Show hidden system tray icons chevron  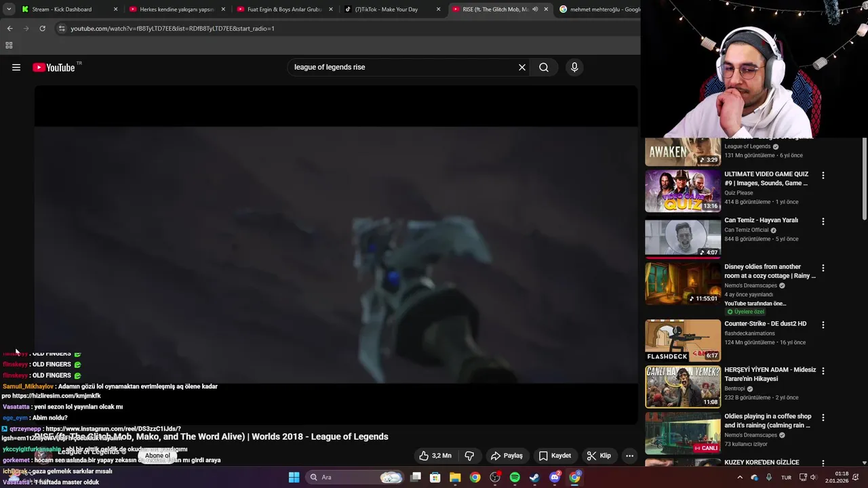tap(740, 477)
